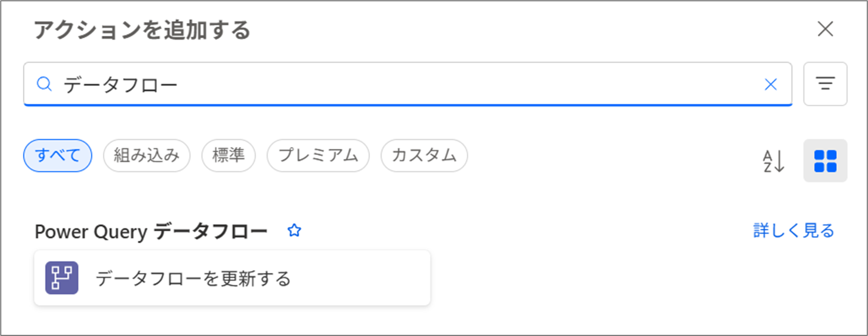Screen dimensions: 868x336
Task: Focus the データフロー search field
Action: pos(408,84)
